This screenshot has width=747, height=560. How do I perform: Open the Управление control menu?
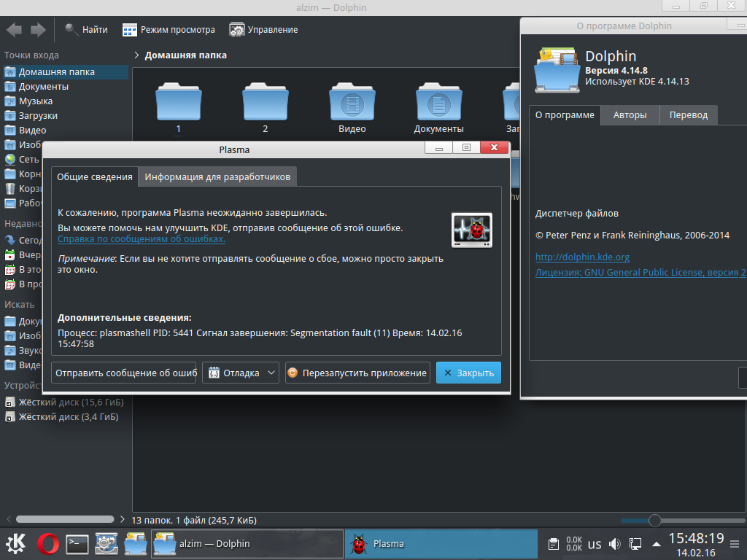pos(263,29)
